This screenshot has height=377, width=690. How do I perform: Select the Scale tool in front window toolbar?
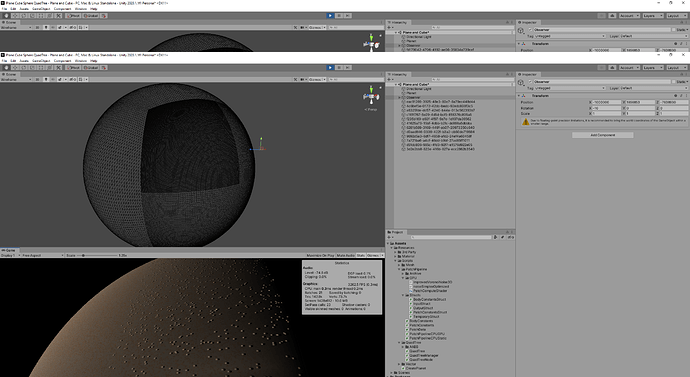pos(32,68)
